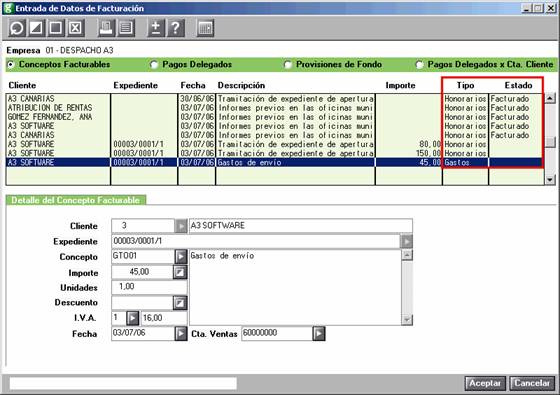Screen dimensions: 560x395
Task: Open the Descuento calculator button
Action: tap(180, 303)
